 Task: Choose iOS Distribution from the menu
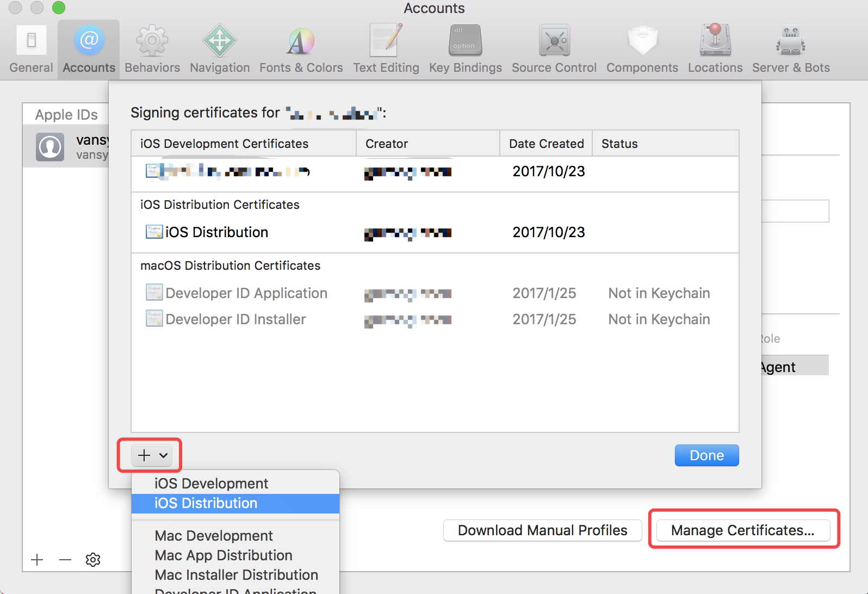click(235, 503)
